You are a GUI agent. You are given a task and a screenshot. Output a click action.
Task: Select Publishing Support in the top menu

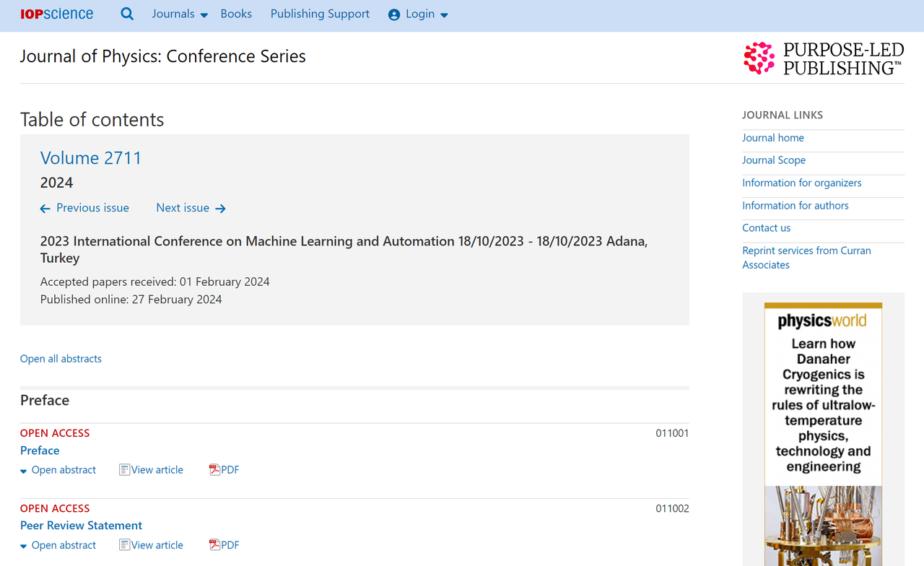(x=320, y=14)
